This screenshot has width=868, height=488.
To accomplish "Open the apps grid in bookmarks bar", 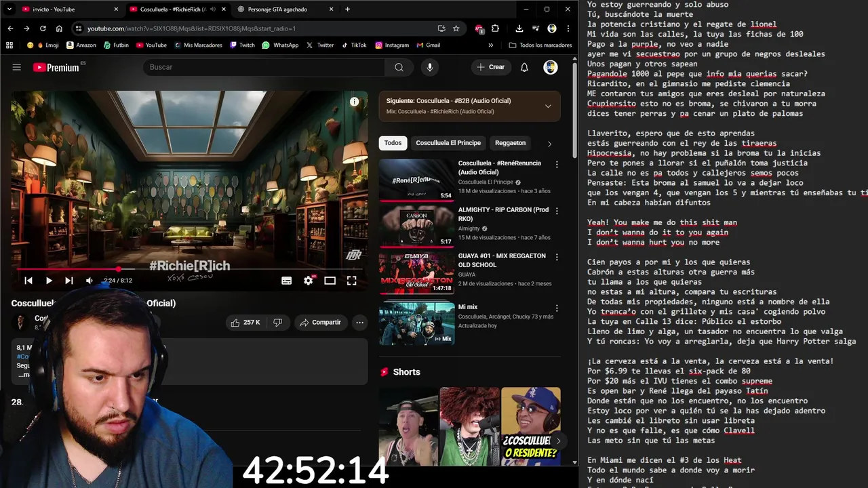I will pyautogui.click(x=9, y=45).
